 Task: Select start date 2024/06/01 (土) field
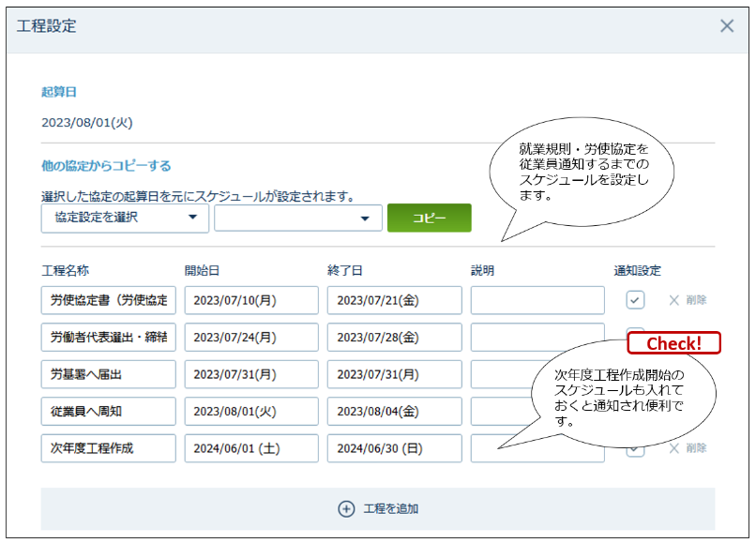tap(251, 448)
